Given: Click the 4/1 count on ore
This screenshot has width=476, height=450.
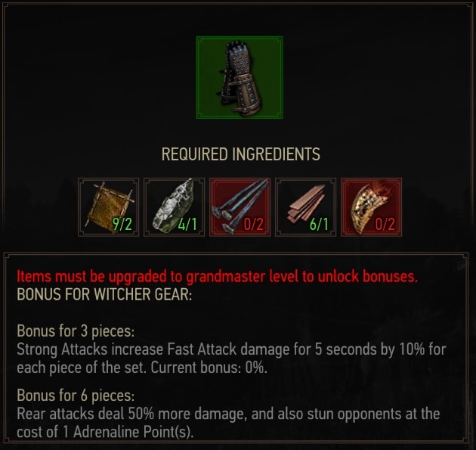Looking at the screenshot, I should coord(187,224).
